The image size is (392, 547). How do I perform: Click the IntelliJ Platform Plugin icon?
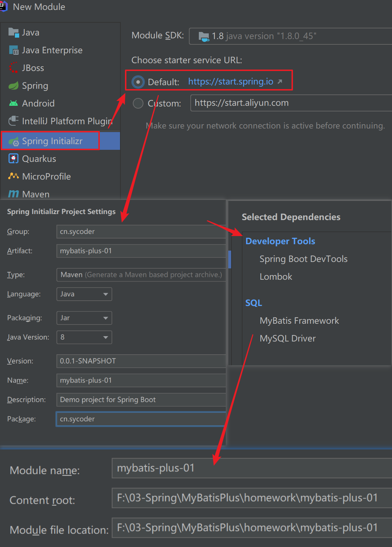tap(13, 121)
